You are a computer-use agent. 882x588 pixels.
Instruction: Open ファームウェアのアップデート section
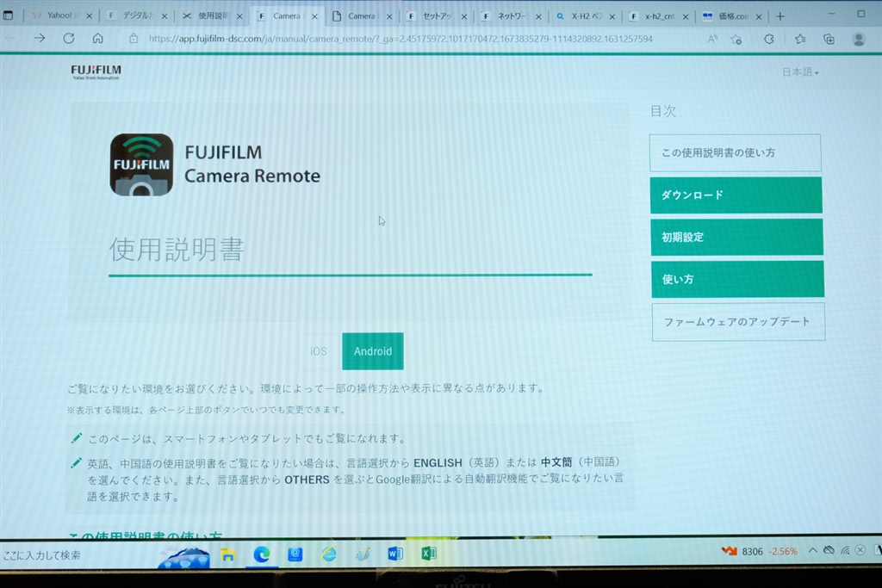click(738, 321)
